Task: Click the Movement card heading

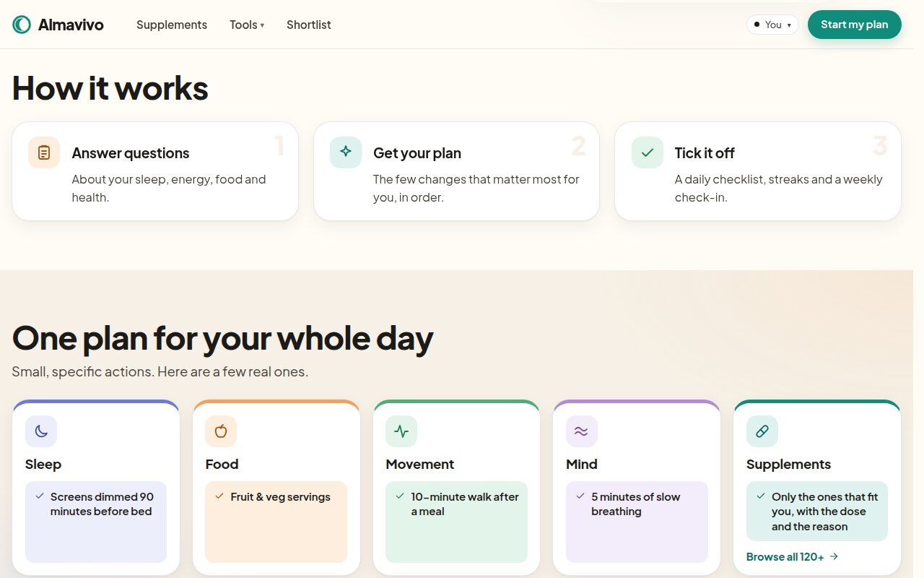Action: point(420,464)
